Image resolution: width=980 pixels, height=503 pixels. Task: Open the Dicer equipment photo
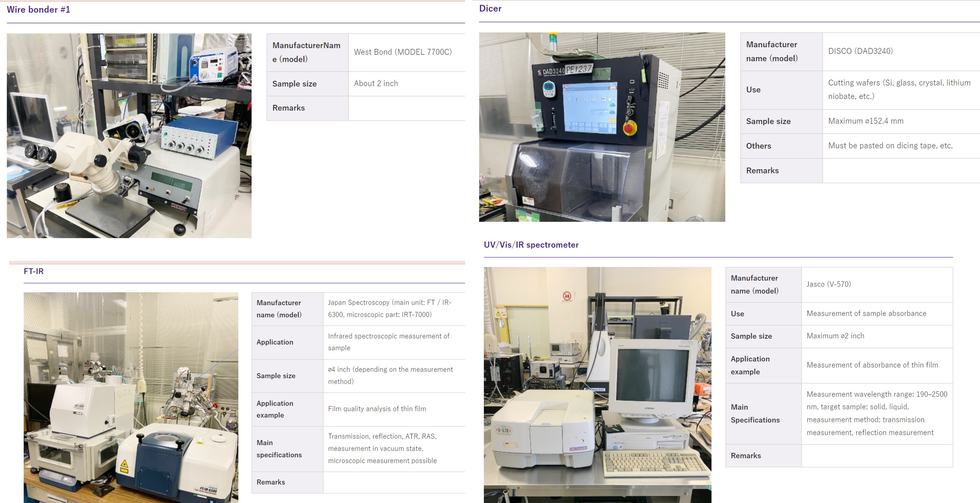click(602, 127)
